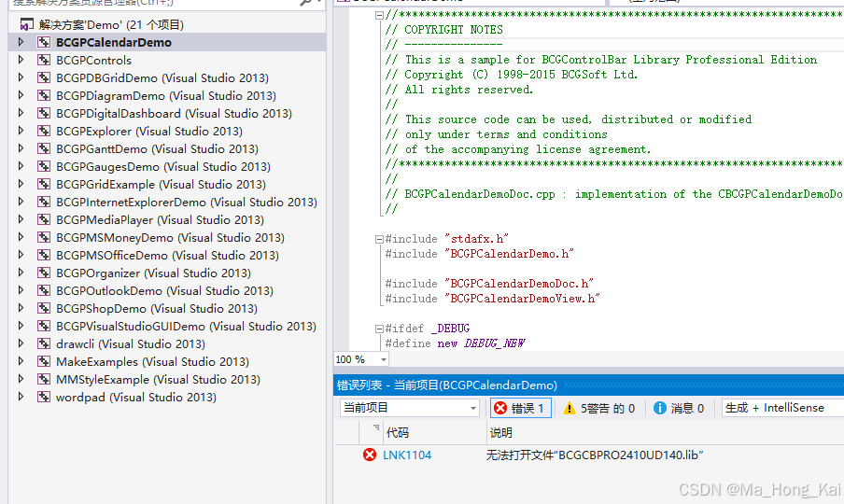
Task: Expand the BCGPControls project node
Action: click(21, 60)
